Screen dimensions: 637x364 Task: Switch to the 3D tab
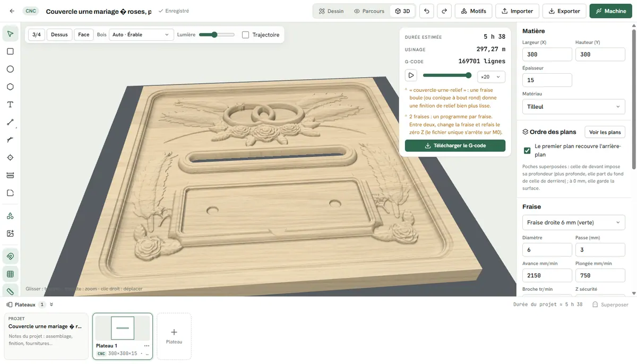point(402,11)
